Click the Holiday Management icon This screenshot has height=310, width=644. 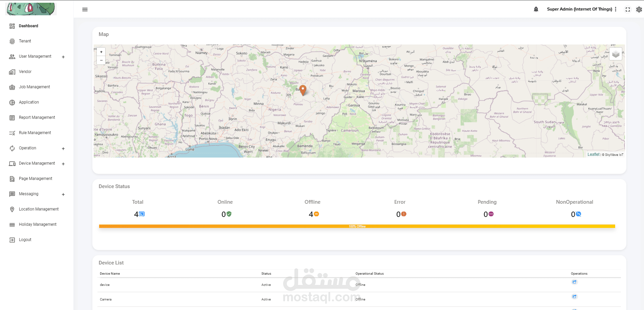(12, 225)
